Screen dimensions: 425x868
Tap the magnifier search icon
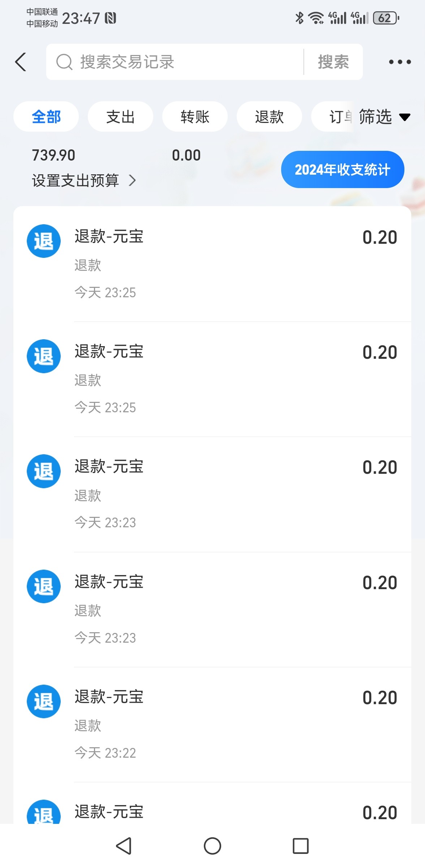(x=64, y=62)
